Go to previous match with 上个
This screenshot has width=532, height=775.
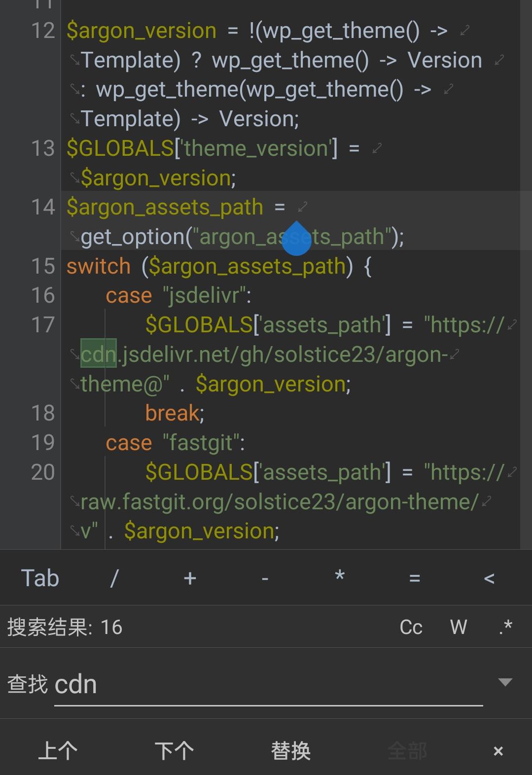coord(58,751)
